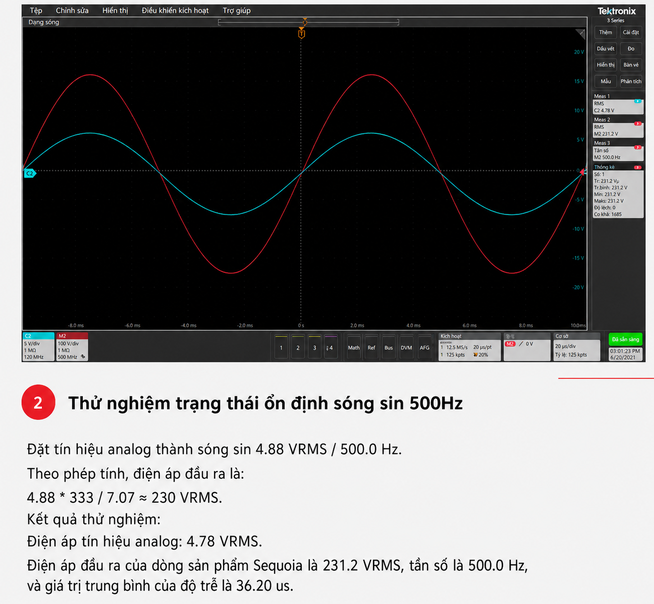Screen dimensions: 654x604
Task: Open Meas 2 RMS M2 badge
Action: (x=618, y=127)
